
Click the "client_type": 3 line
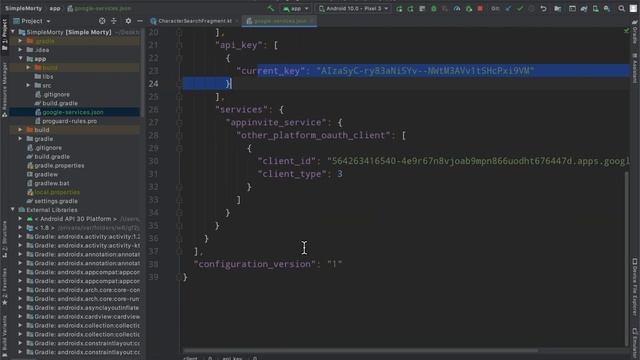pos(300,174)
